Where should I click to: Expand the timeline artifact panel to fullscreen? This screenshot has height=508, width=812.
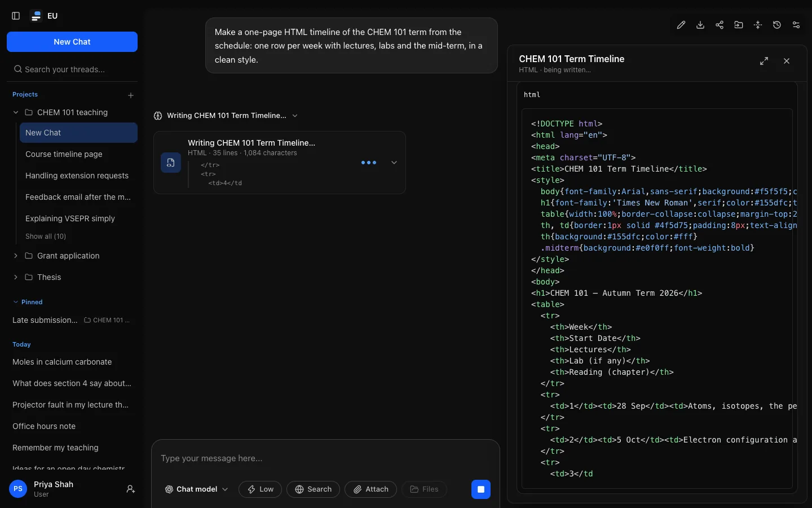pos(764,61)
